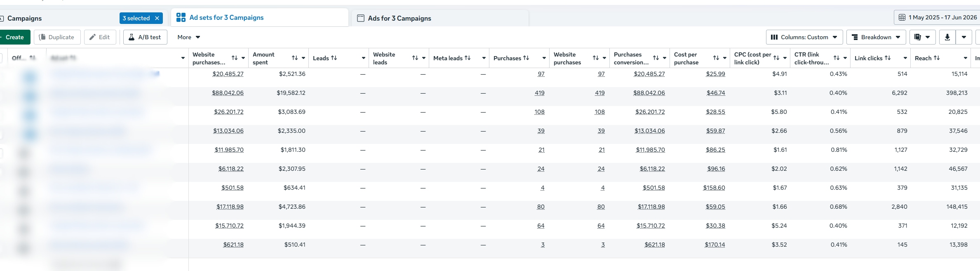Sort by Link clicks column

888,58
